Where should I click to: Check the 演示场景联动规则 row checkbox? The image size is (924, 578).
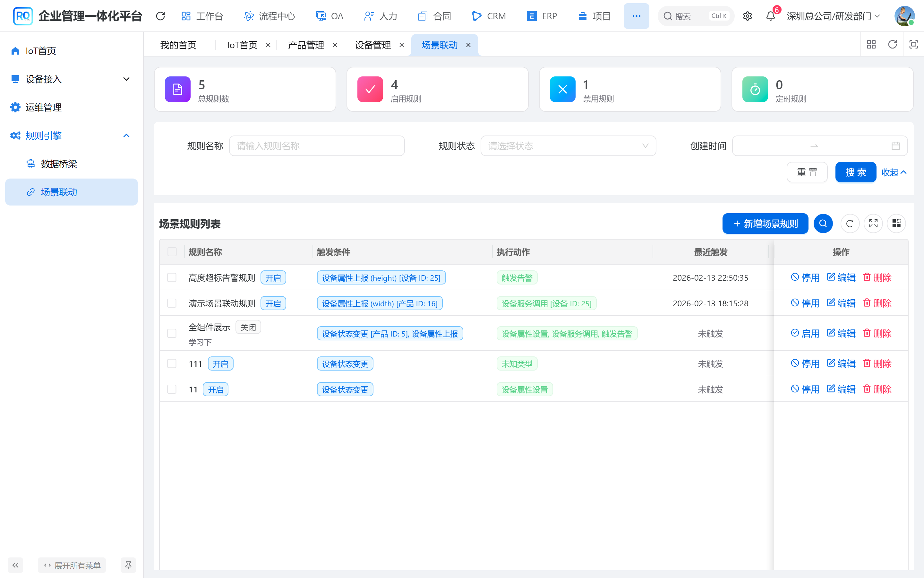172,303
